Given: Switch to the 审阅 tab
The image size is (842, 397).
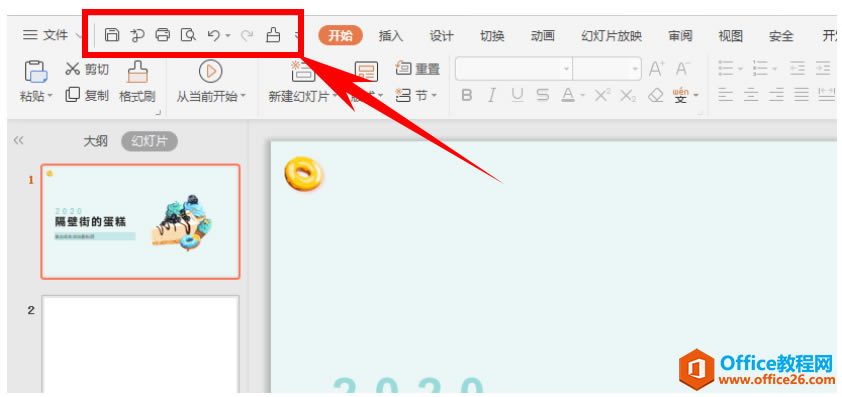Looking at the screenshot, I should click(x=680, y=36).
